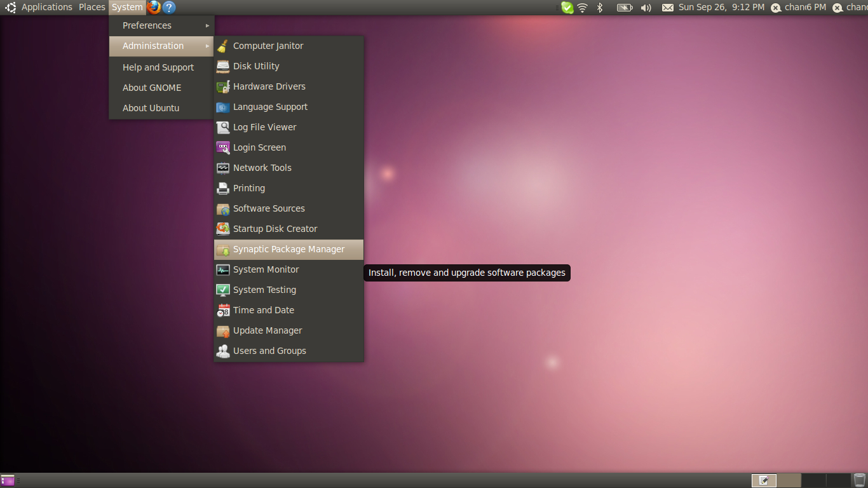The width and height of the screenshot is (868, 488).
Task: Click the System Monitor graph icon
Action: (222, 269)
